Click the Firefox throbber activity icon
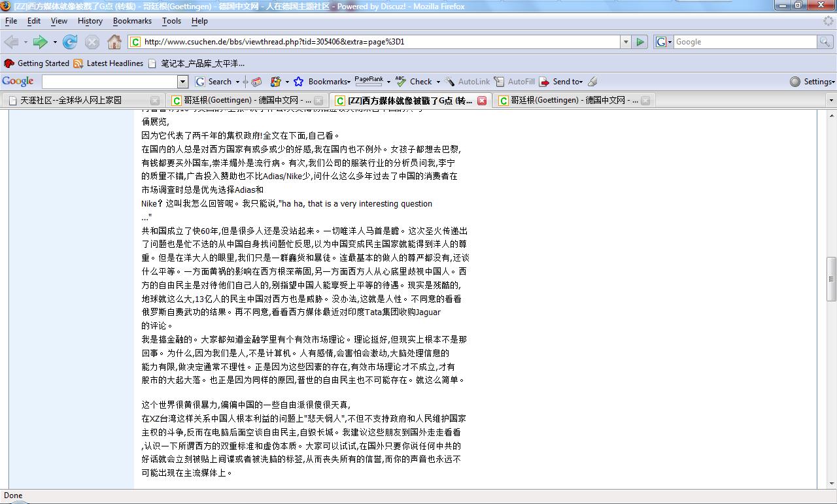This screenshot has height=504, width=837. pos(828,21)
